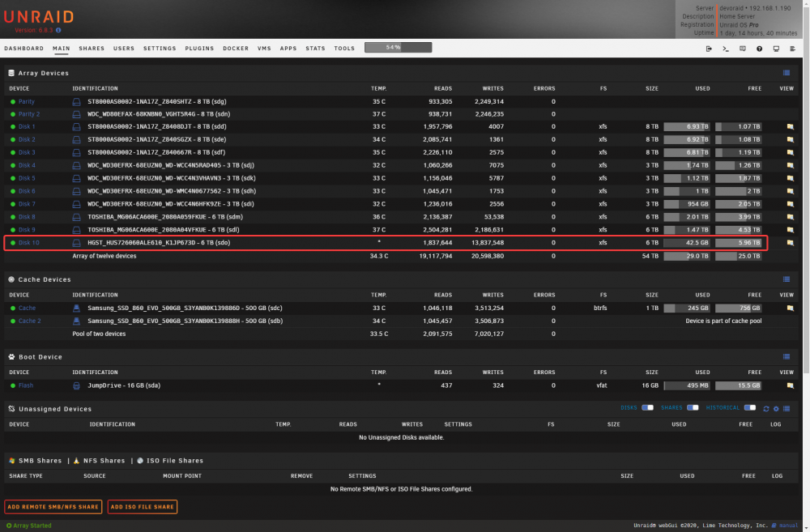810x532 pixels.
Task: Click the drive icon for Disk 9
Action: click(76, 230)
